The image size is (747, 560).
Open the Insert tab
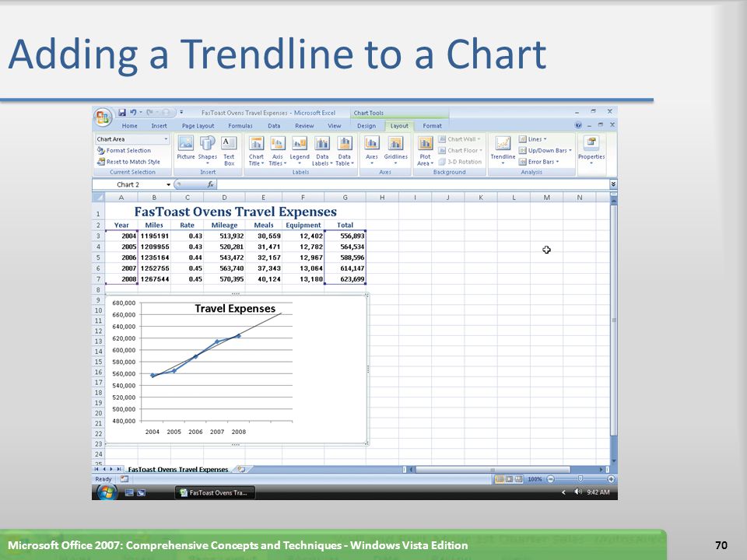[x=159, y=126]
